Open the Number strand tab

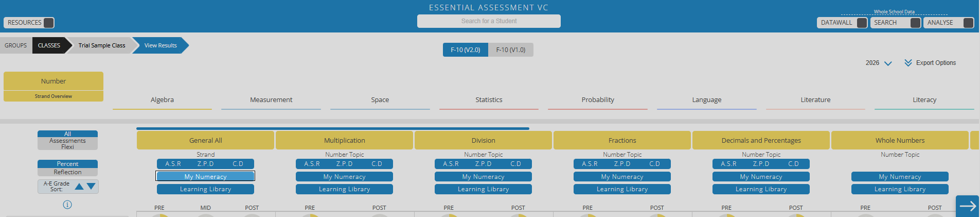coord(54,81)
